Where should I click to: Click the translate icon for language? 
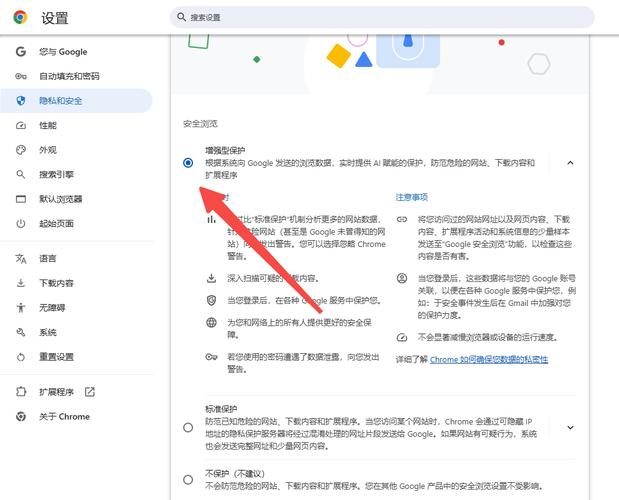[21, 258]
